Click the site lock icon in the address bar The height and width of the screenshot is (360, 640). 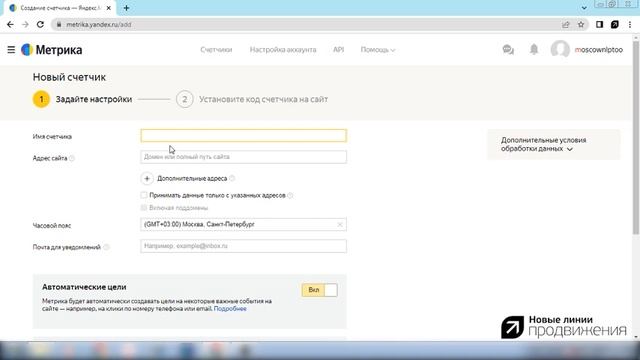click(x=59, y=24)
